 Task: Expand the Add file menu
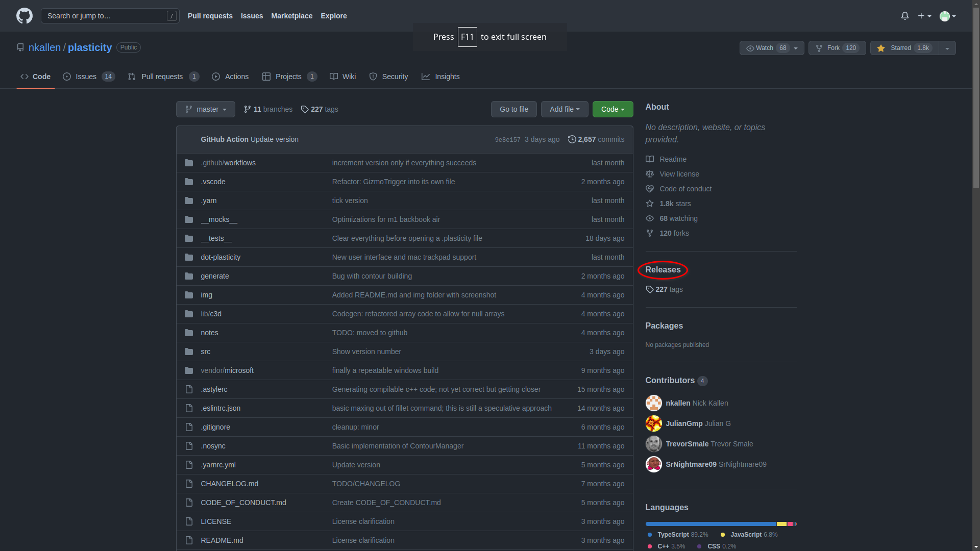tap(564, 109)
